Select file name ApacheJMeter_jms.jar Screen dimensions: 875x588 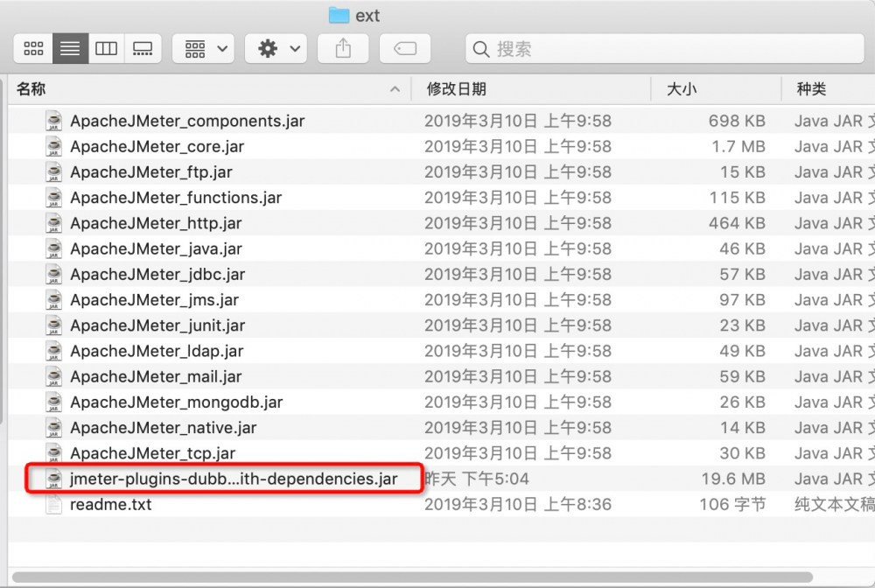(x=155, y=300)
